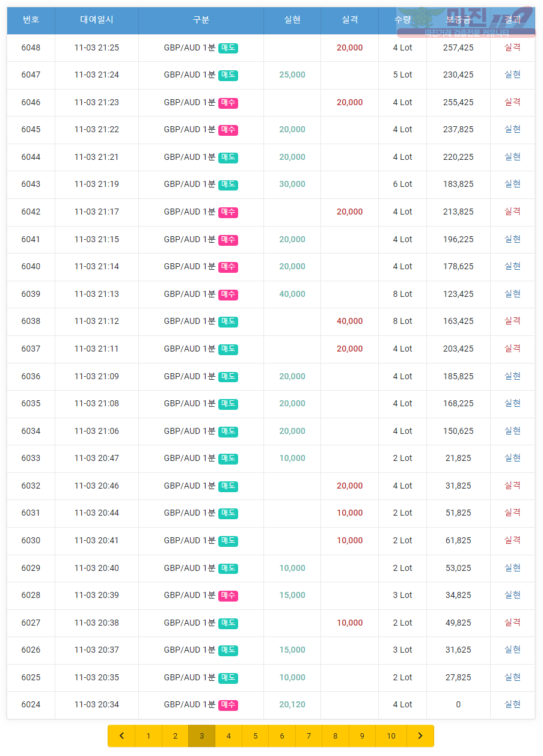Click the 구분 column header
543x756 pixels.
point(201,20)
